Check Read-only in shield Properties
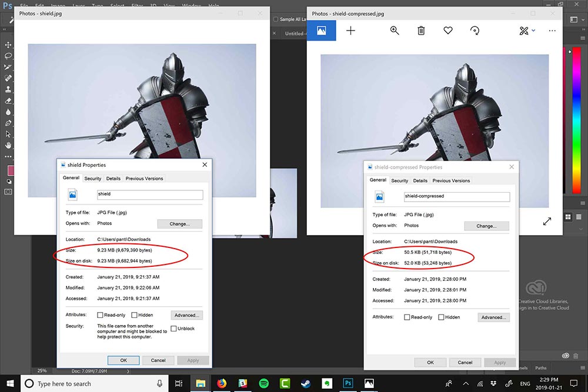588x392 pixels. 100,315
